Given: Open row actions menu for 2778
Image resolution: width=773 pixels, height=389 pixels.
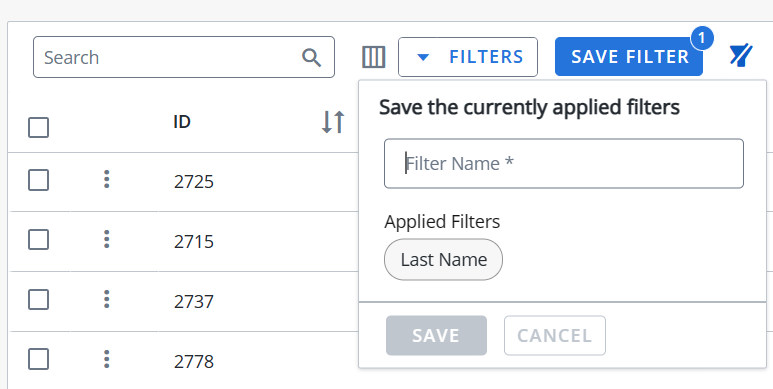Looking at the screenshot, I should pos(106,359).
